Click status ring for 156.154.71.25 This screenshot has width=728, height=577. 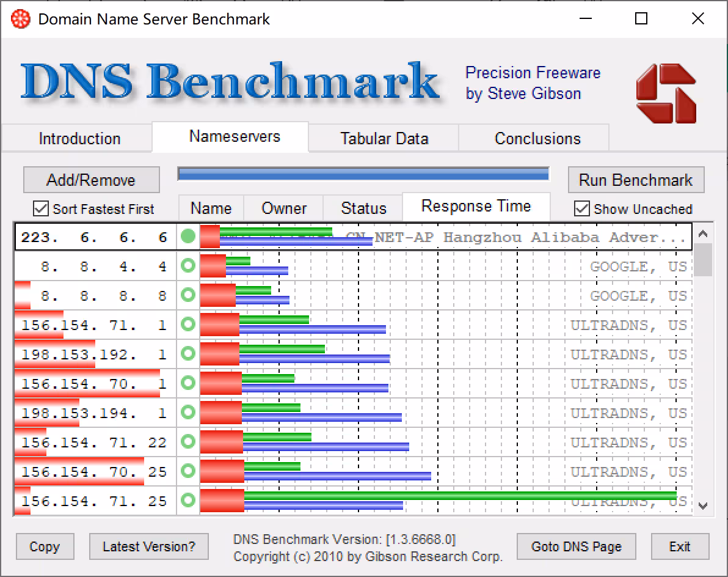point(188,500)
